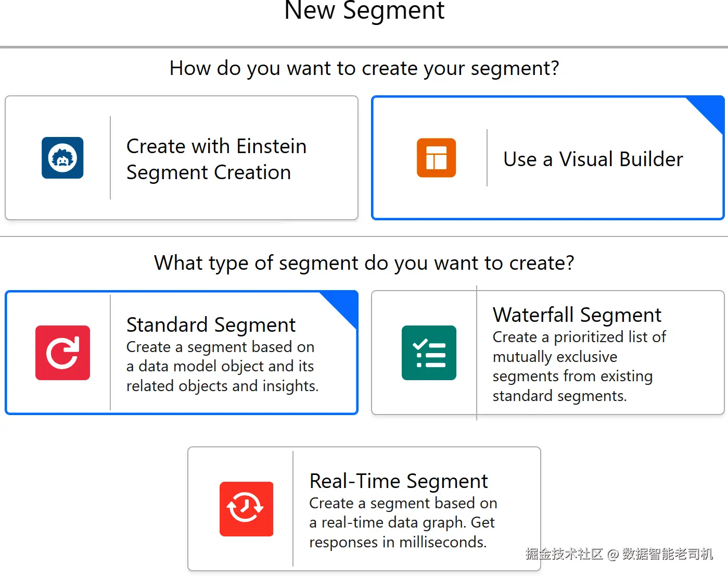Screen dimensions: 728x576
Task: Click the red Standard Segment refresh icon
Action: (x=62, y=353)
